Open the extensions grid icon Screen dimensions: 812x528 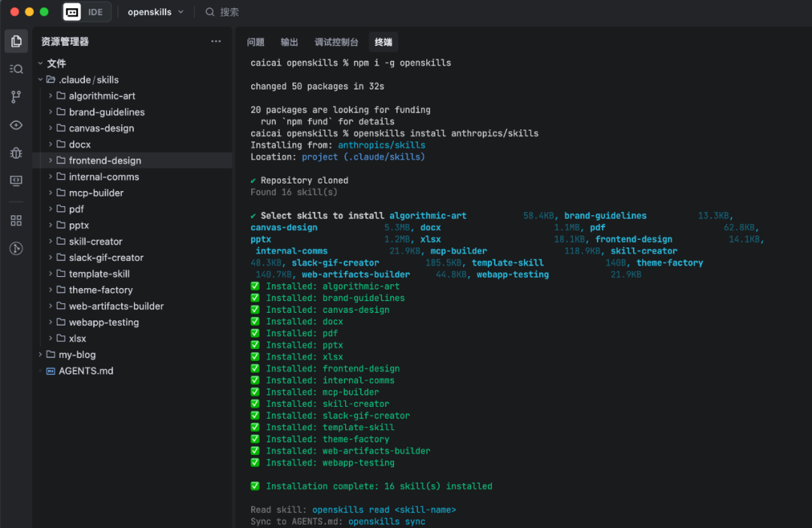point(16,220)
